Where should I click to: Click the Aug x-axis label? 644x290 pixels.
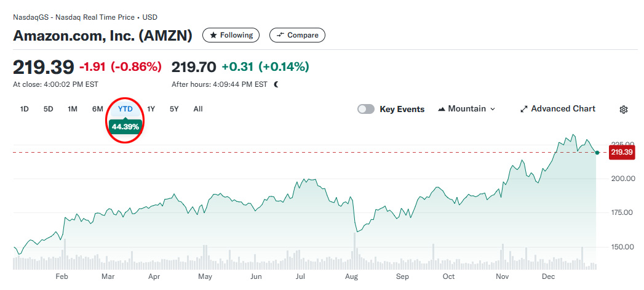click(x=352, y=277)
